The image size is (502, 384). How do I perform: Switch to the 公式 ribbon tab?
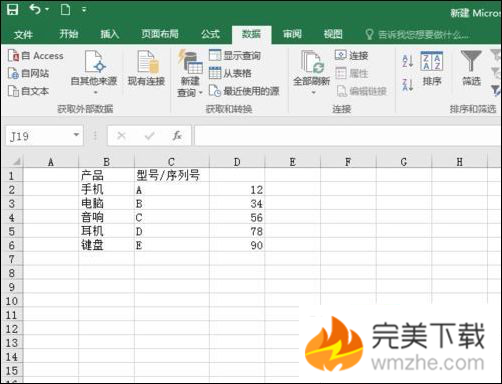click(210, 34)
